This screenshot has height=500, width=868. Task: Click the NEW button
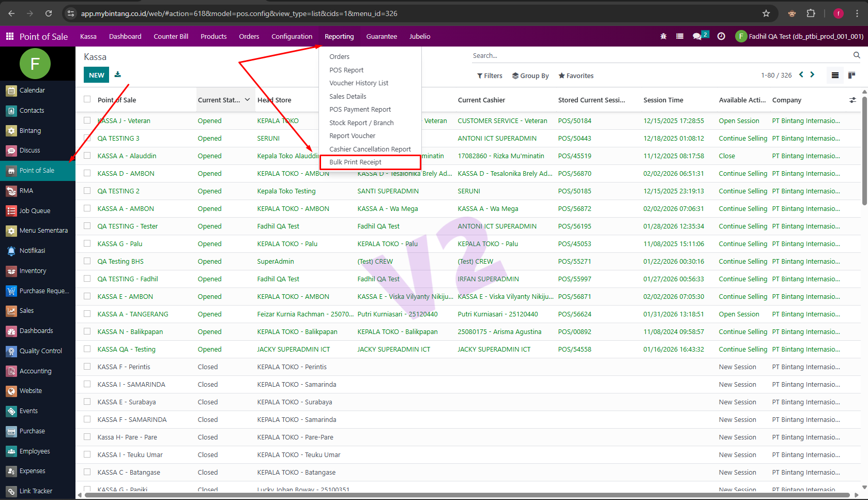click(x=97, y=75)
